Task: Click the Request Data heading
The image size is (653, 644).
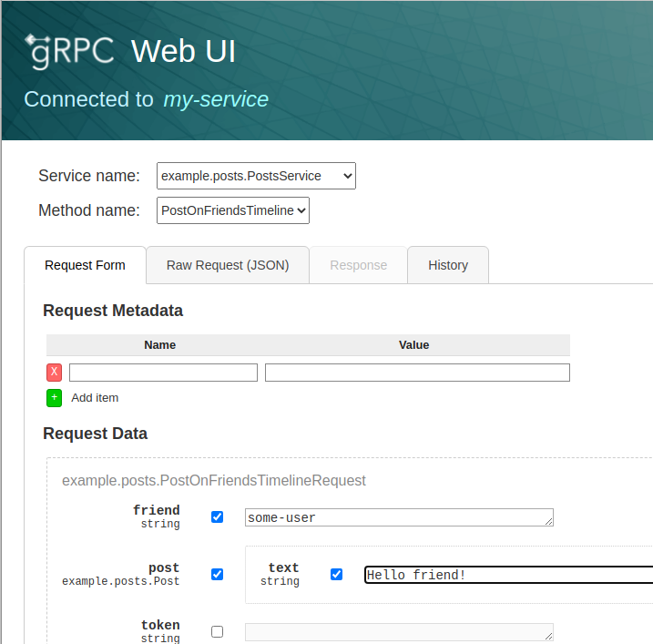Action: pos(95,434)
